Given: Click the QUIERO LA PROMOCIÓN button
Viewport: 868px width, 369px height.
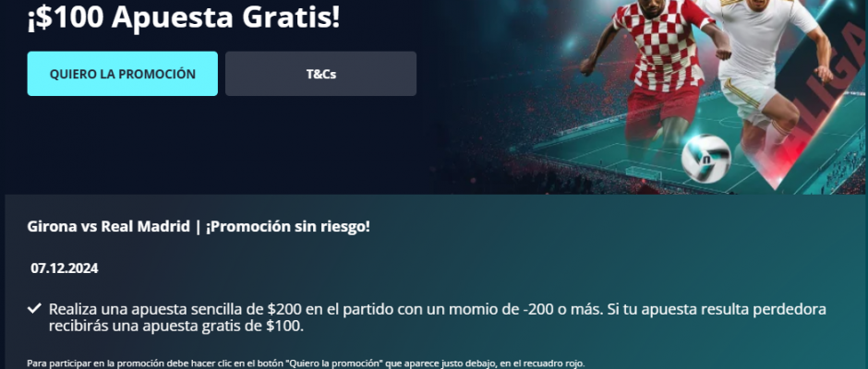Looking at the screenshot, I should (x=122, y=74).
